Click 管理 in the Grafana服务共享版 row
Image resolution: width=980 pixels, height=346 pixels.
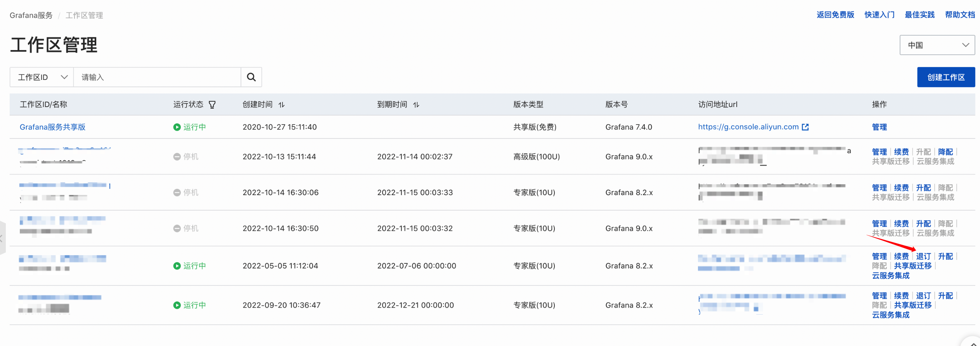(880, 127)
